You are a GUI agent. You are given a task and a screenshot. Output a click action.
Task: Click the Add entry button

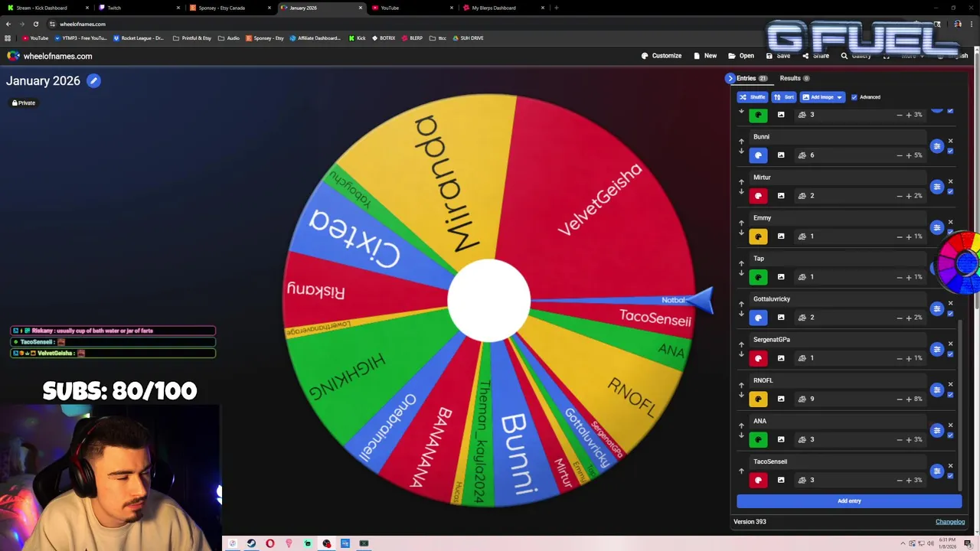pos(849,501)
